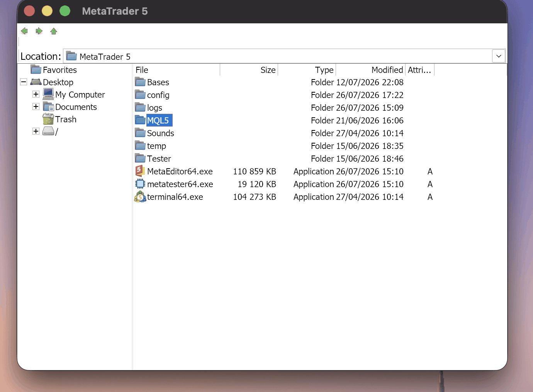Select the temp folder icon
This screenshot has width=533, height=392.
pyautogui.click(x=140, y=145)
